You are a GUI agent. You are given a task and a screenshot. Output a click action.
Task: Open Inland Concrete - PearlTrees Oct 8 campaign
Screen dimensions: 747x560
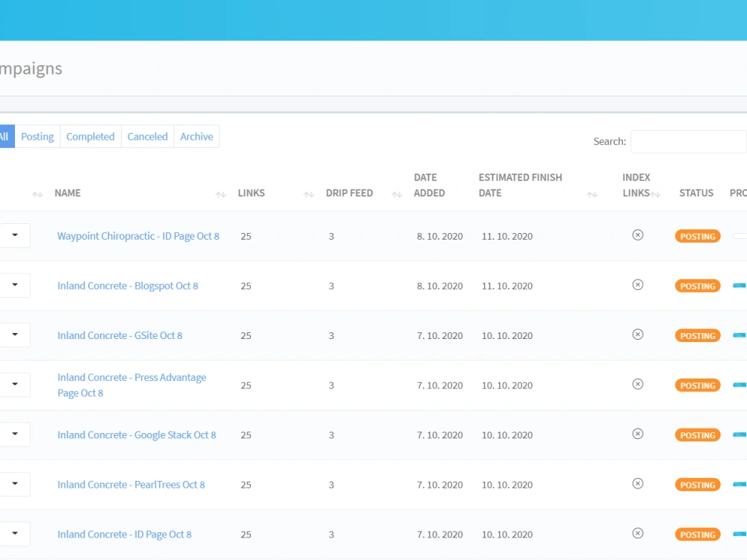coord(131,485)
